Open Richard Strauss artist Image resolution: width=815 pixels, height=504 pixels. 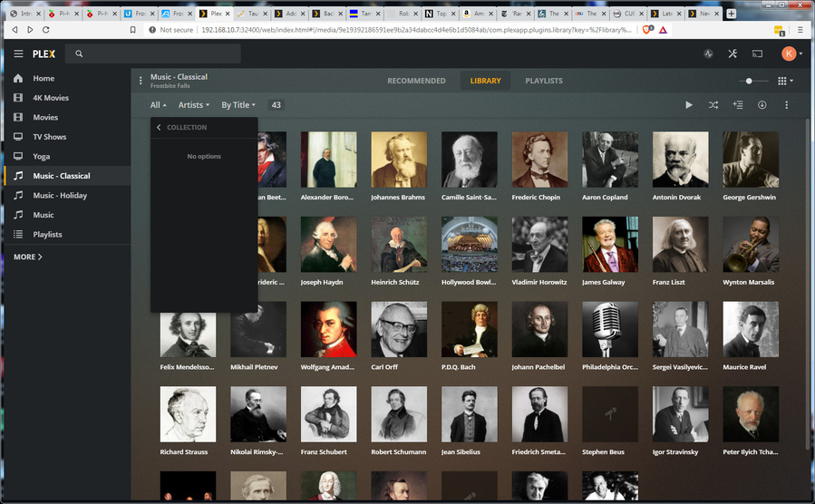point(188,414)
